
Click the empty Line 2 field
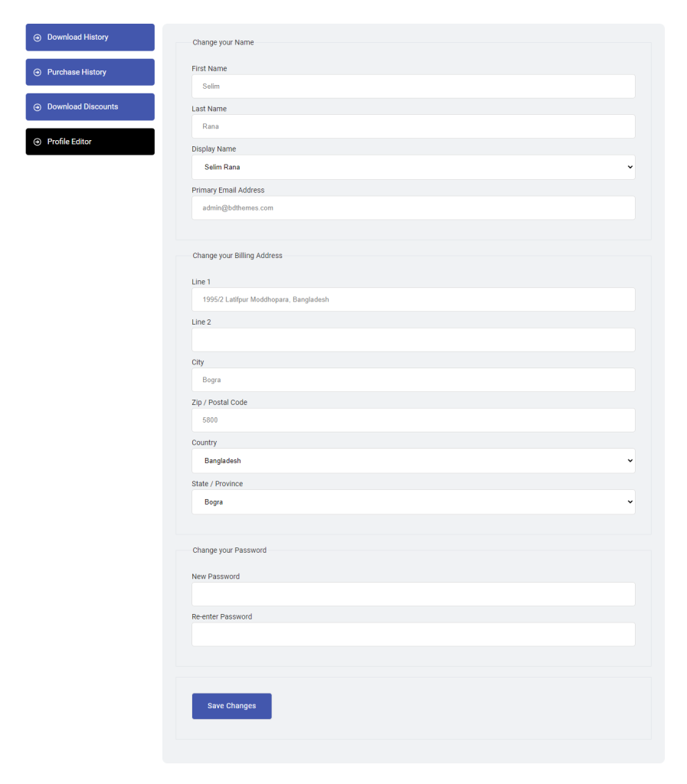(414, 339)
